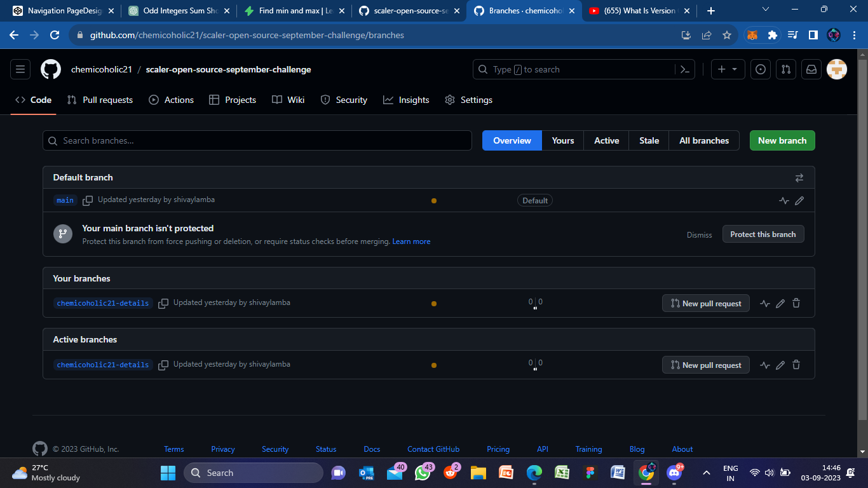Open Discord from the taskbar

[x=674, y=473]
